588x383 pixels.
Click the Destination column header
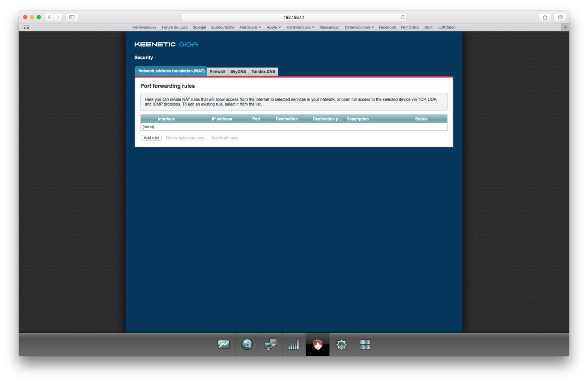coord(287,119)
